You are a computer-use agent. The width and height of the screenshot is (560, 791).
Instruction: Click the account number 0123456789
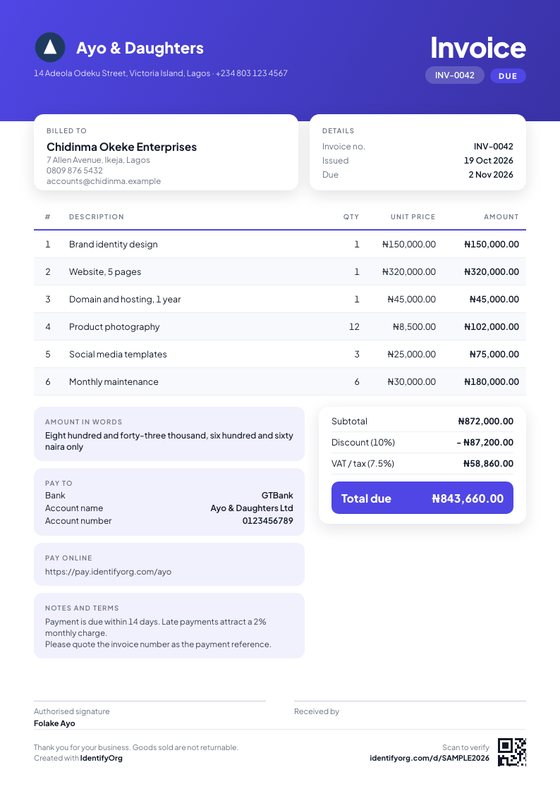267,521
